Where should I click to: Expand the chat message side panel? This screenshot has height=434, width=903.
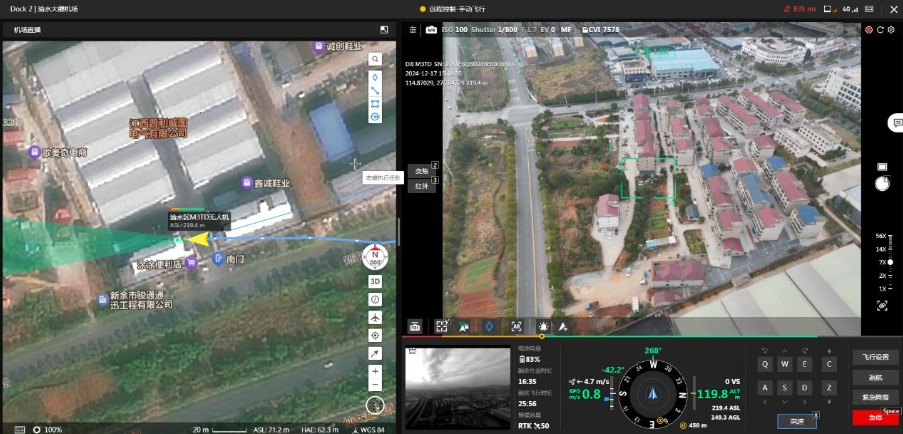click(x=896, y=123)
